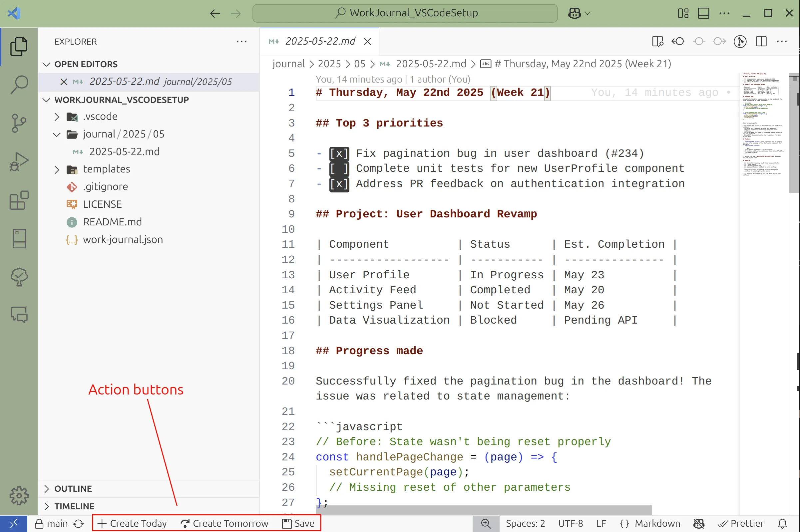Open preview to the side
This screenshot has width=800, height=532.
pos(657,41)
